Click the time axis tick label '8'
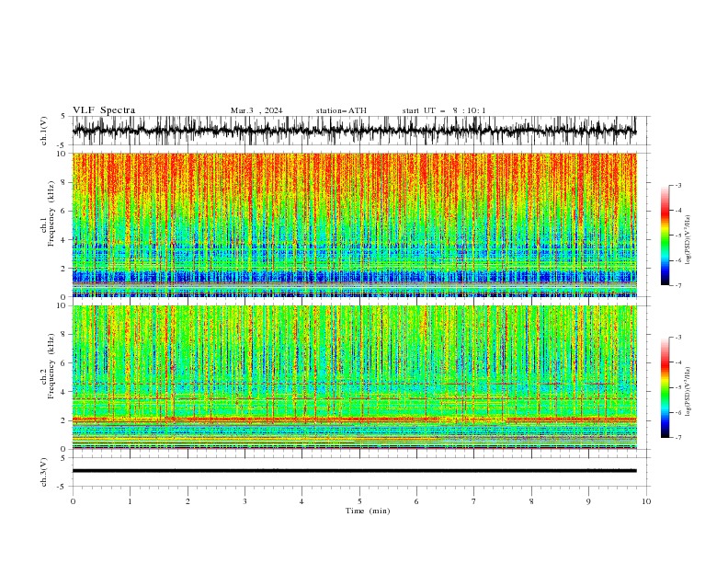 pyautogui.click(x=531, y=501)
